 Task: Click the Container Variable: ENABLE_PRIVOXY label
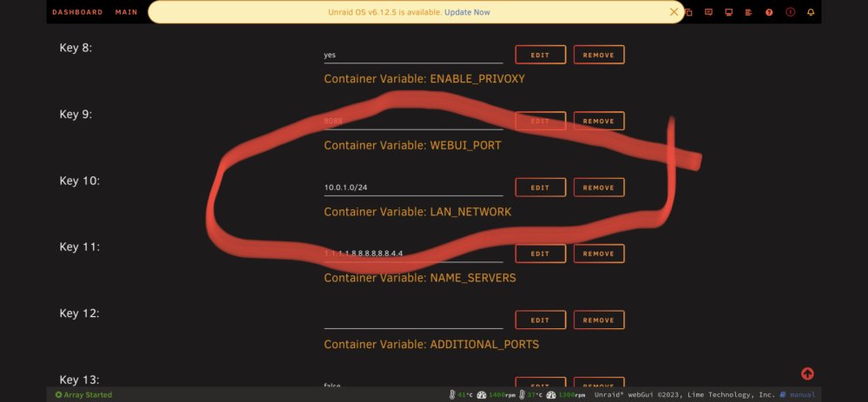tap(424, 79)
